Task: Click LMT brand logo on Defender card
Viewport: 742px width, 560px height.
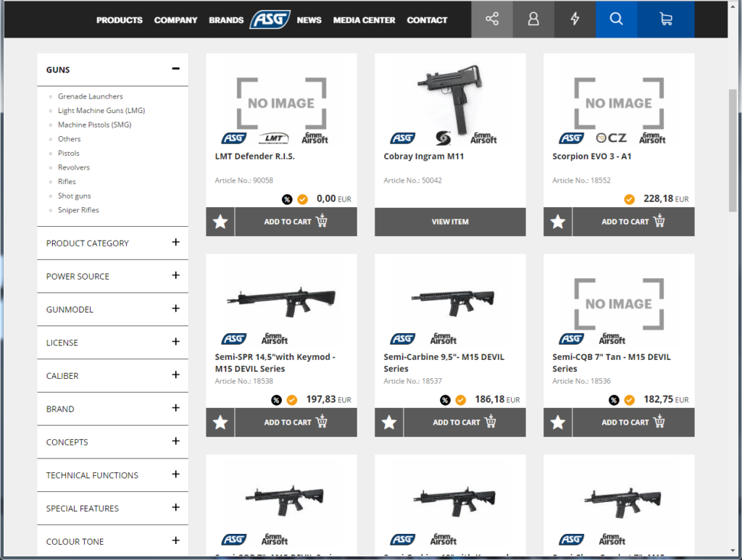Action: 273,138
